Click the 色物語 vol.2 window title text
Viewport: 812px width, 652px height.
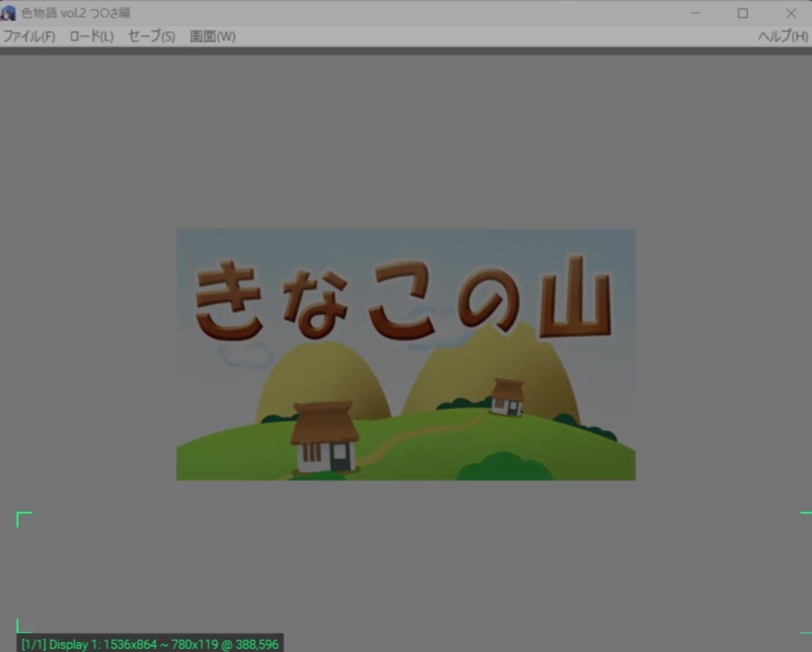(76, 13)
